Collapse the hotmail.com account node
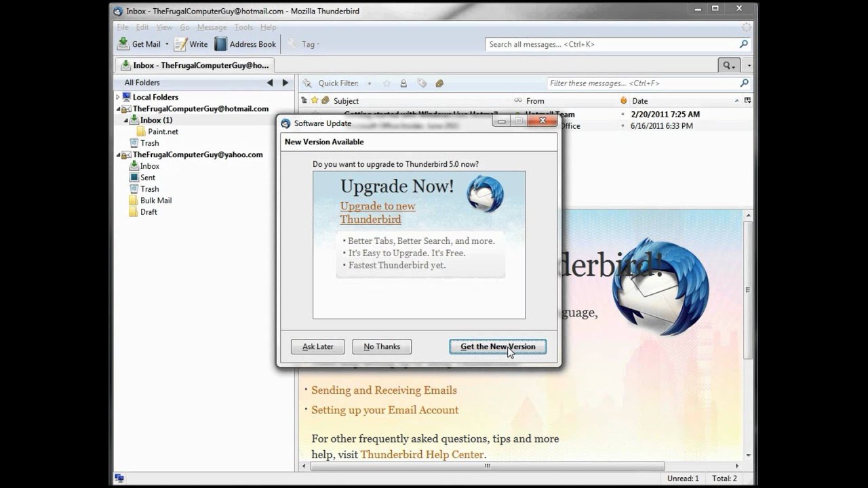Image resolution: width=868 pixels, height=488 pixels. (117, 108)
